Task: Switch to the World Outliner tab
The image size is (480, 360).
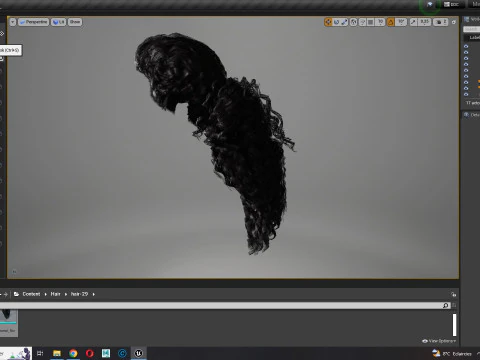Action: coord(472,20)
